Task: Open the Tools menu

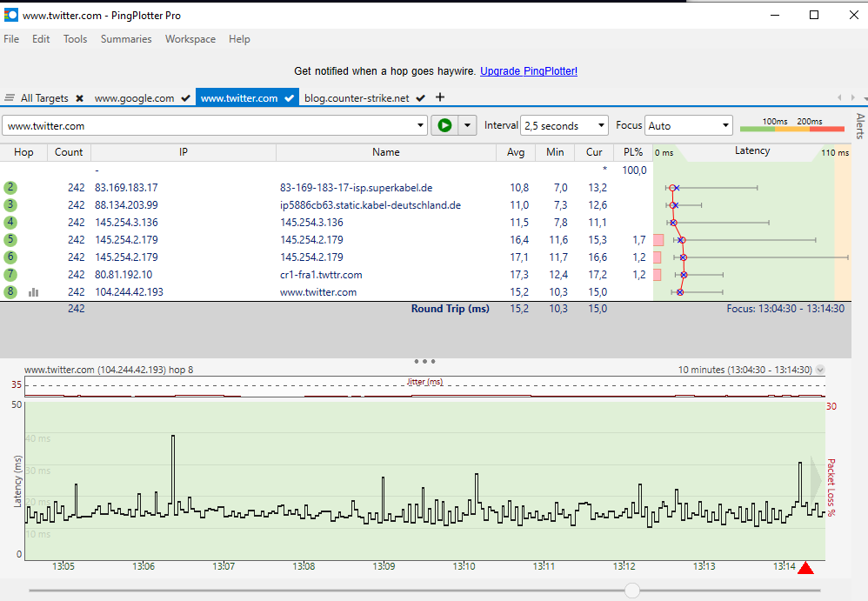Action: [x=76, y=39]
